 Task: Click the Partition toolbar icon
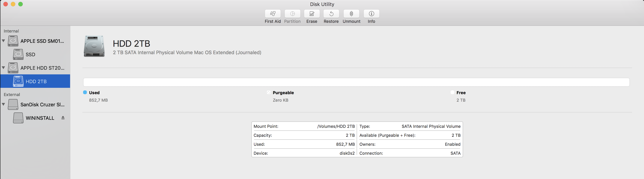292,13
